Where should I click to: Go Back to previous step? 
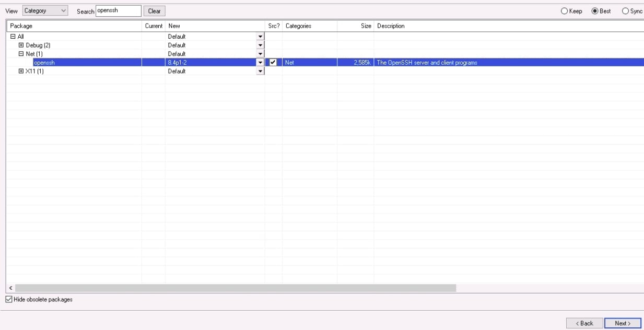pyautogui.click(x=584, y=323)
